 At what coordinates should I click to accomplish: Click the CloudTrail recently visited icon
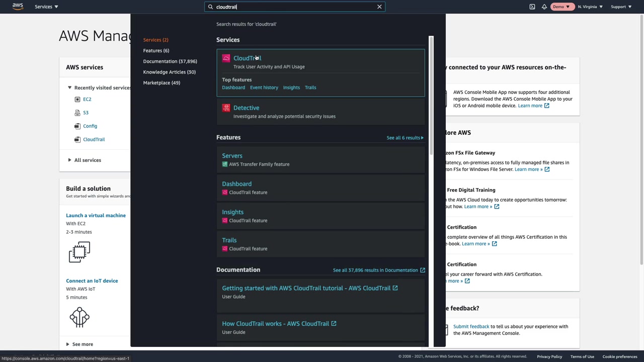pyautogui.click(x=77, y=140)
